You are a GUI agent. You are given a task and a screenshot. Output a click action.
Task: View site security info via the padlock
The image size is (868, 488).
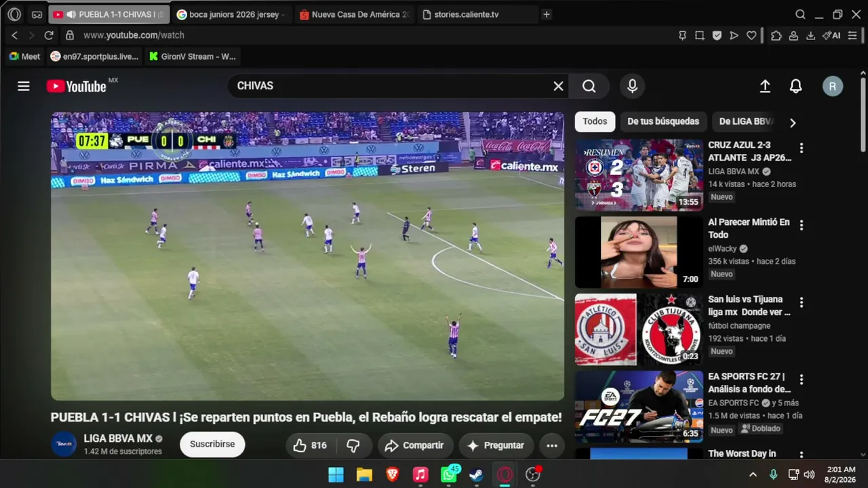pyautogui.click(x=69, y=35)
